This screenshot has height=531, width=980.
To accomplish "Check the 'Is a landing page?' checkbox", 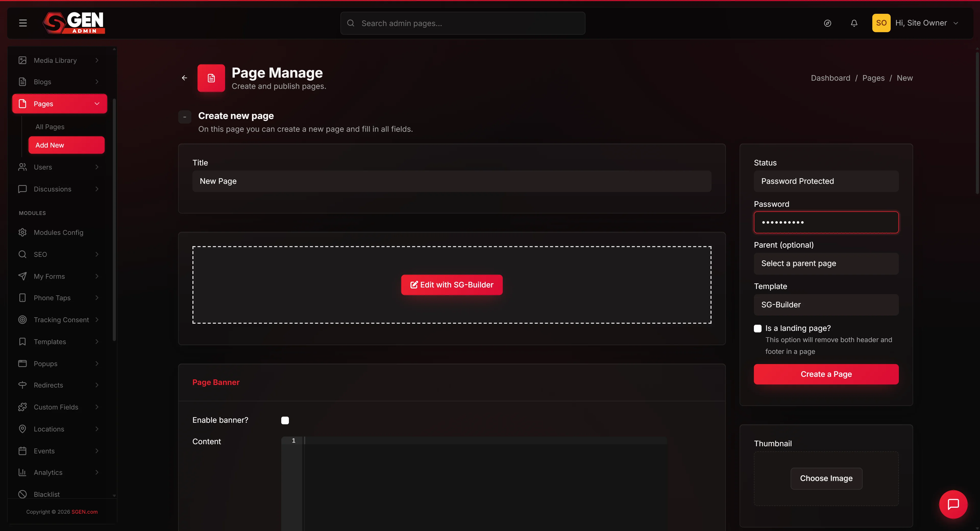I will click(x=757, y=329).
